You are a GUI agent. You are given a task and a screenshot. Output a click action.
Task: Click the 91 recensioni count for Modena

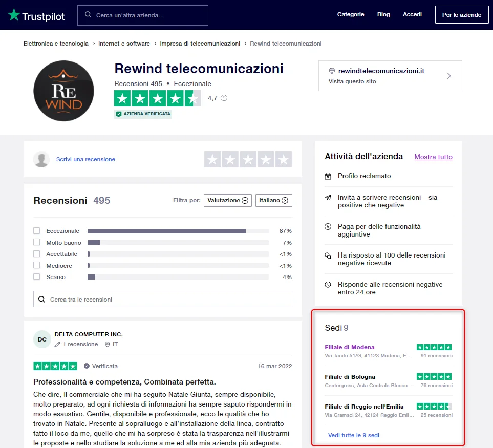coord(436,355)
